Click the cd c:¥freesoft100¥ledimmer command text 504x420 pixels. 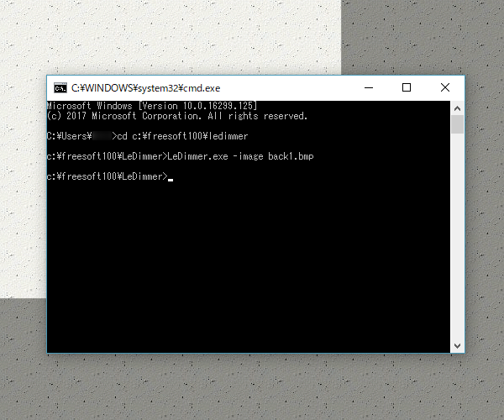coord(182,136)
